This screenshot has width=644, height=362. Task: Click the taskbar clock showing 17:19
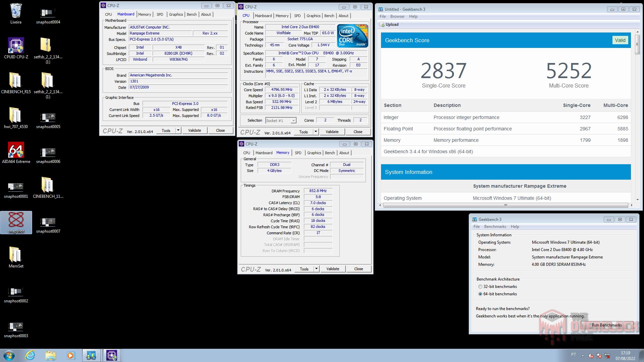tap(625, 355)
